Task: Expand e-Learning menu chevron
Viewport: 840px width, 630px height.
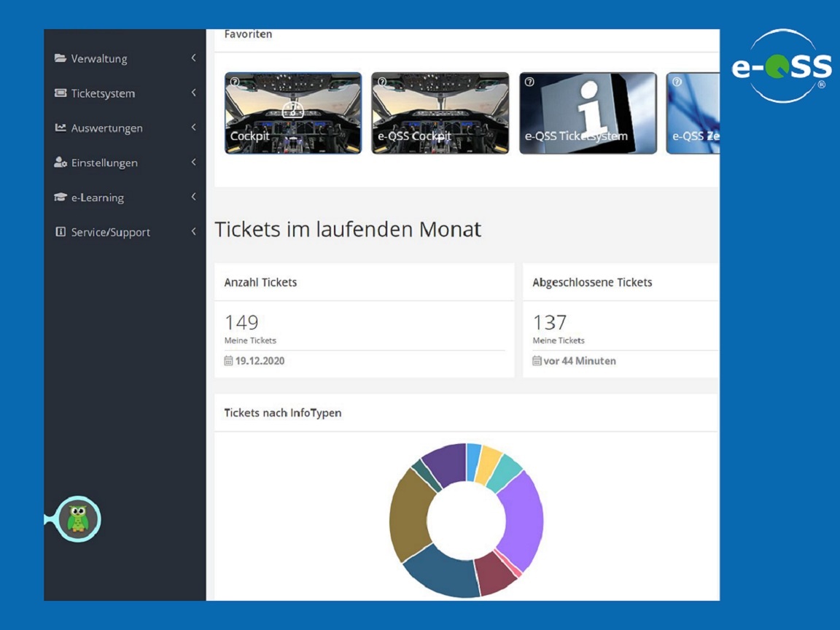Action: [193, 197]
